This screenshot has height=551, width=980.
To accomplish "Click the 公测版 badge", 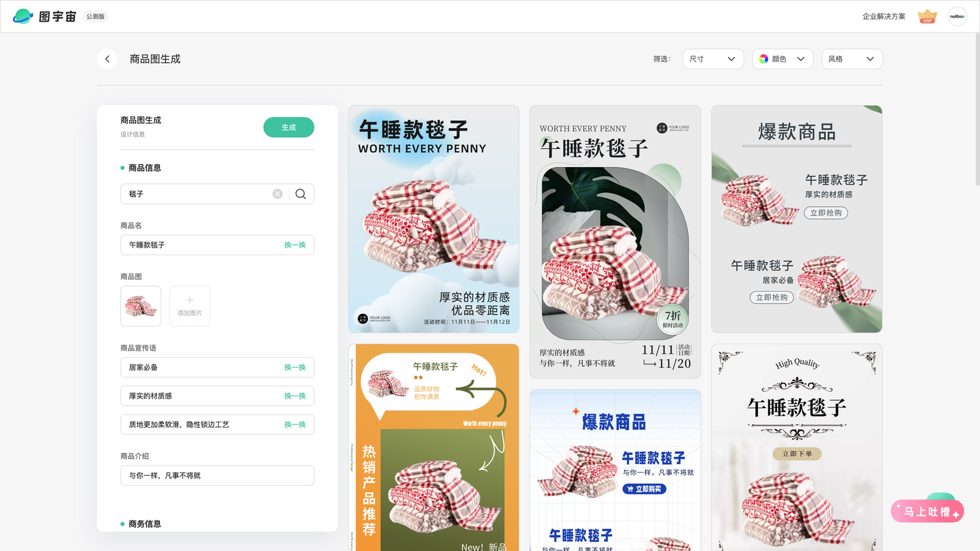I will click(95, 16).
